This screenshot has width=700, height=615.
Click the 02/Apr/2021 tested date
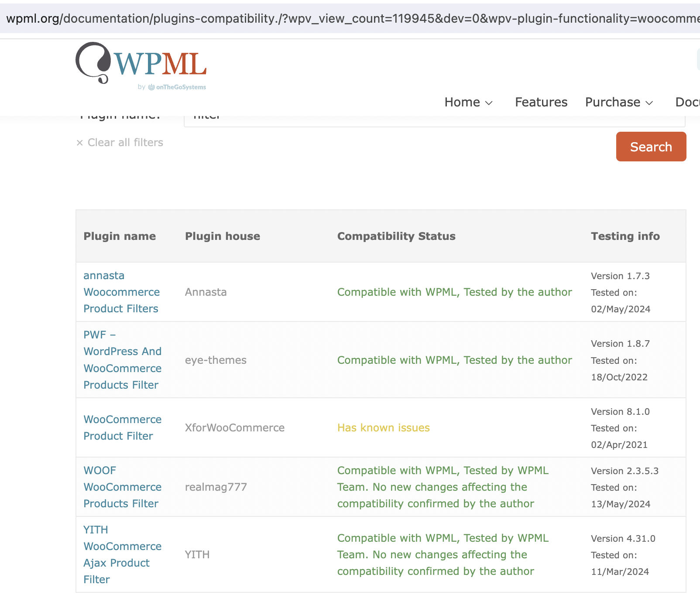[x=619, y=445]
